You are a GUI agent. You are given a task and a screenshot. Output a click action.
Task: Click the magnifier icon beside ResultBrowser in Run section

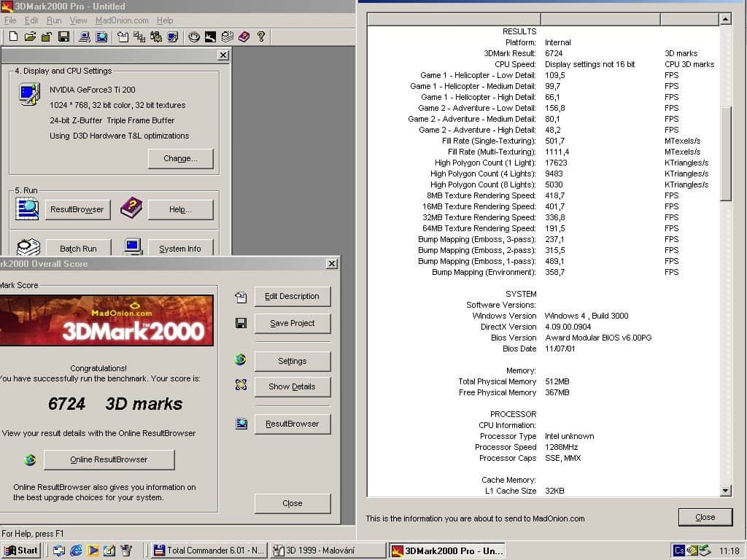(27, 209)
